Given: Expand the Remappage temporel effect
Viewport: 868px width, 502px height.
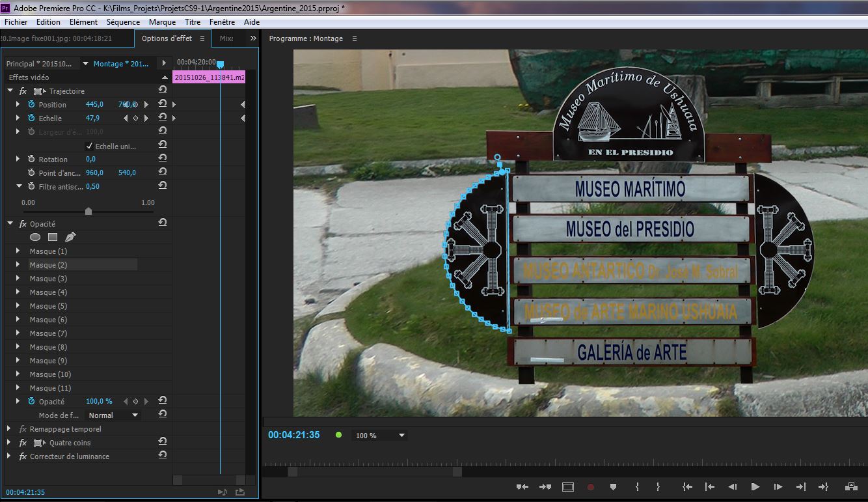Looking at the screenshot, I should click(10, 428).
